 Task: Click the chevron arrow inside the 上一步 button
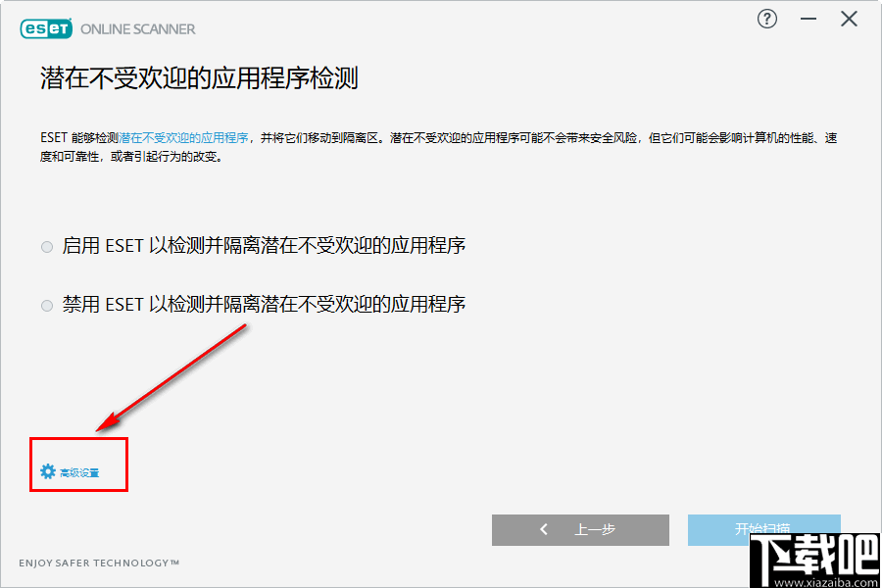[544, 529]
